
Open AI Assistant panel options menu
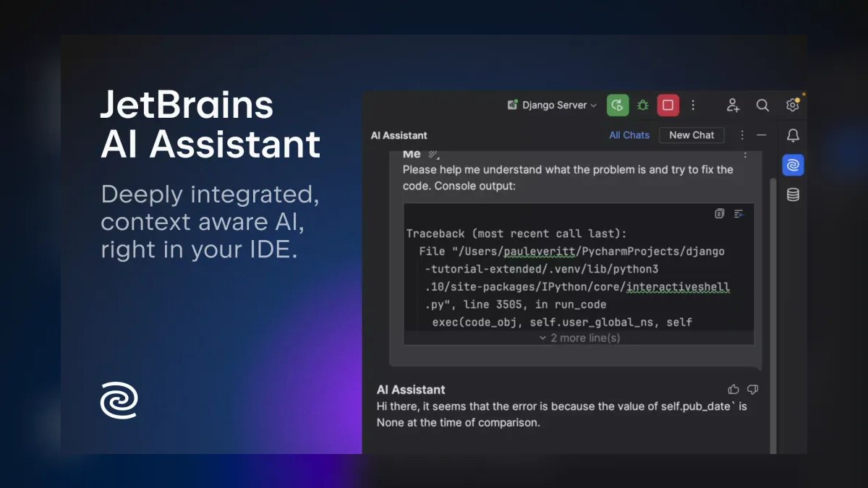coord(741,135)
